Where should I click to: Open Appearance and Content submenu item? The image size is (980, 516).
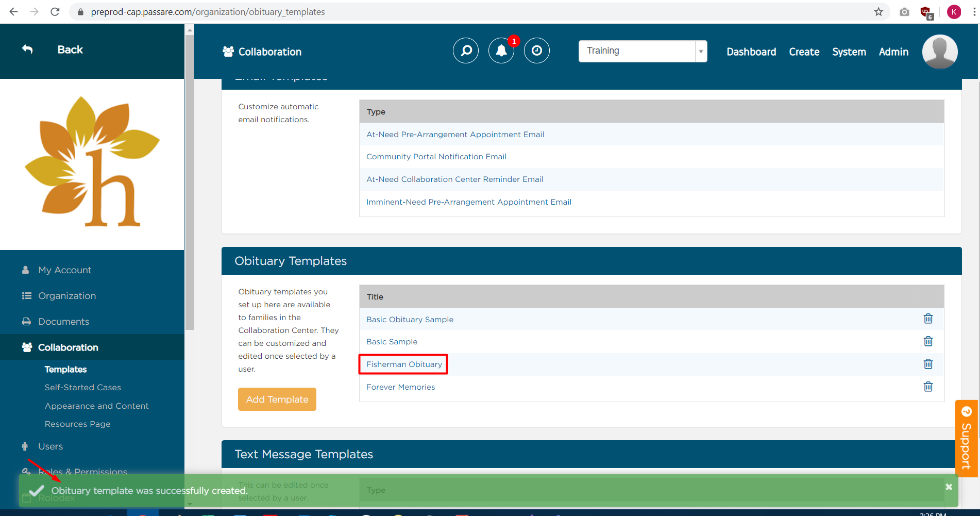pos(96,406)
